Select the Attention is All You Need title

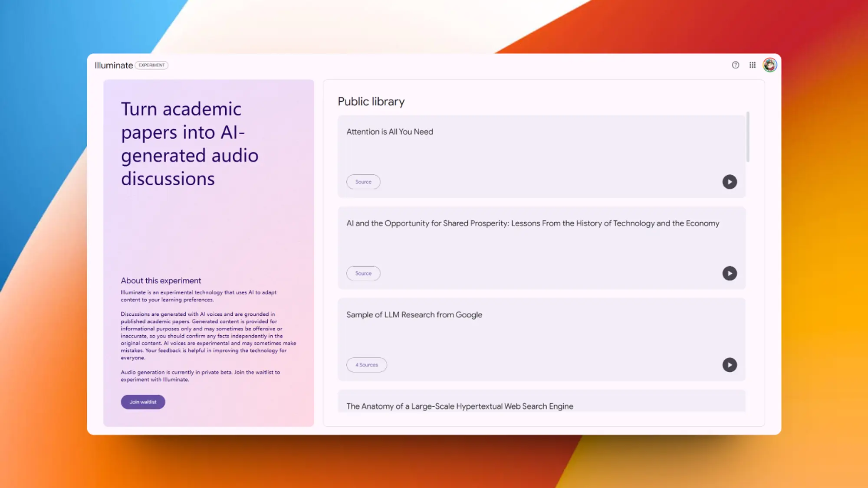click(x=390, y=132)
